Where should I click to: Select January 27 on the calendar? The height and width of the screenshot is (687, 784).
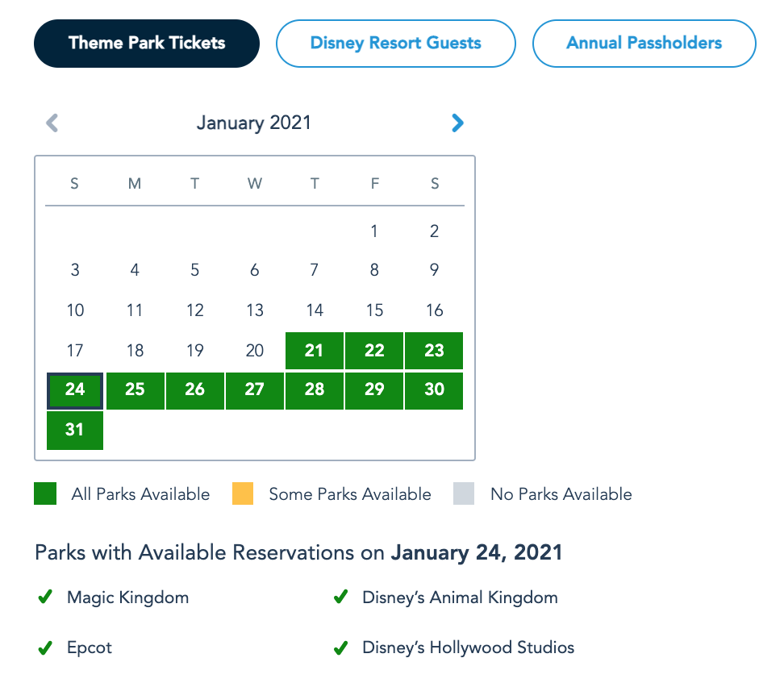(x=255, y=390)
